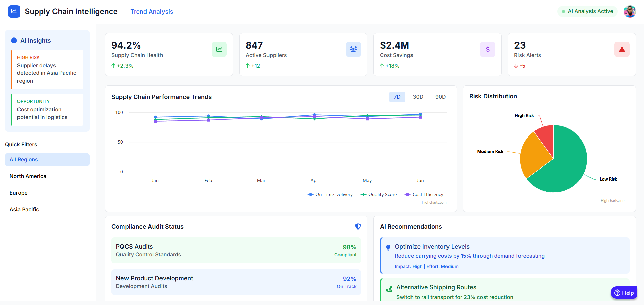Image resolution: width=644 pixels, height=305 pixels.
Task: Filter by Asia Pacific region
Action: (x=47, y=210)
